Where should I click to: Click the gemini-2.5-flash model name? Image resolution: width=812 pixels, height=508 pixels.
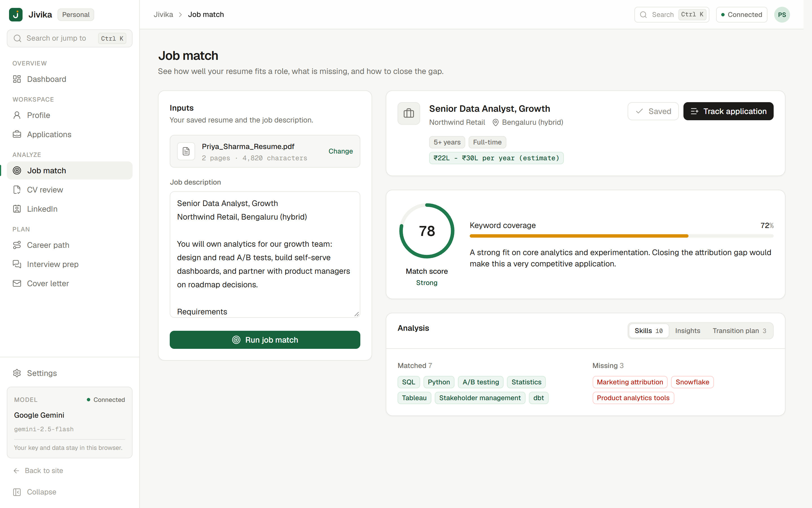(x=44, y=429)
